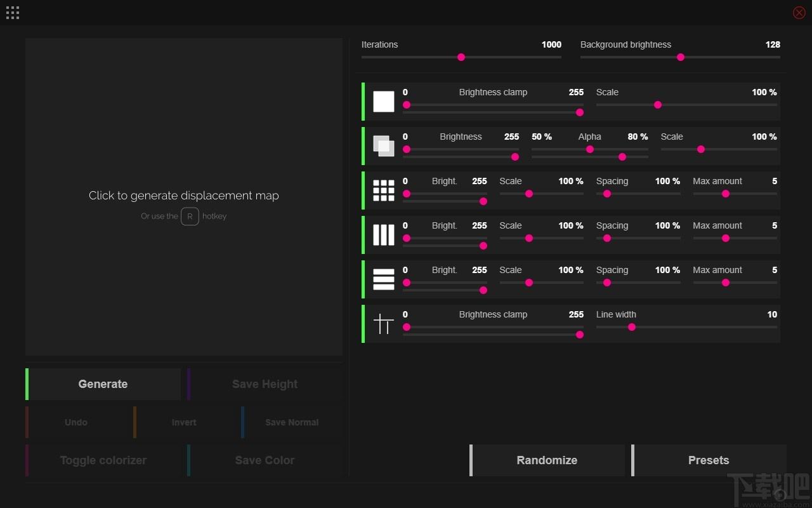Viewport: 812px width, 508px height.
Task: Click horizontal bars Bright. maximum handle
Action: [x=483, y=290]
